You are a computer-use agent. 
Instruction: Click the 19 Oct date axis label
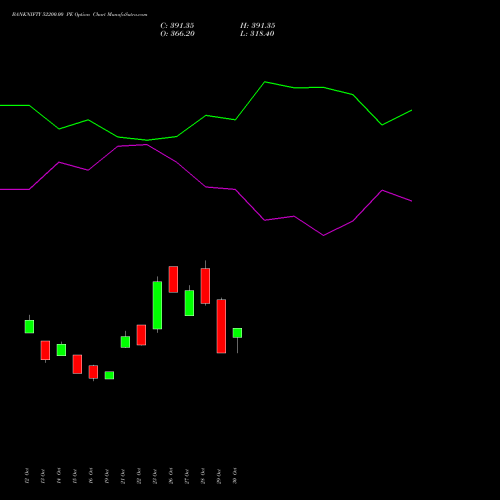click(x=107, y=476)
